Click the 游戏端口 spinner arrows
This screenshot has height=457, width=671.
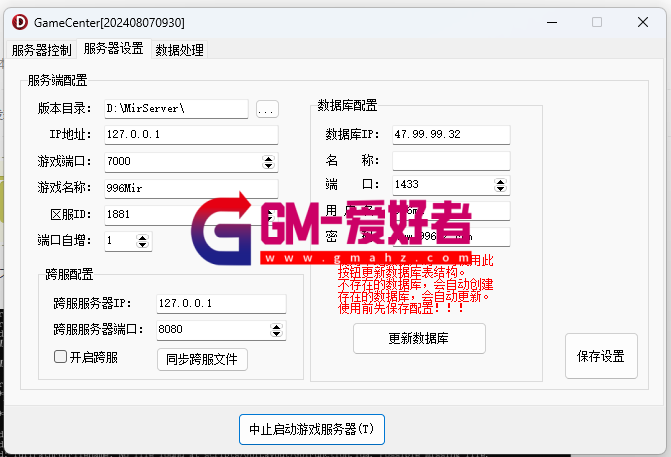point(268,162)
